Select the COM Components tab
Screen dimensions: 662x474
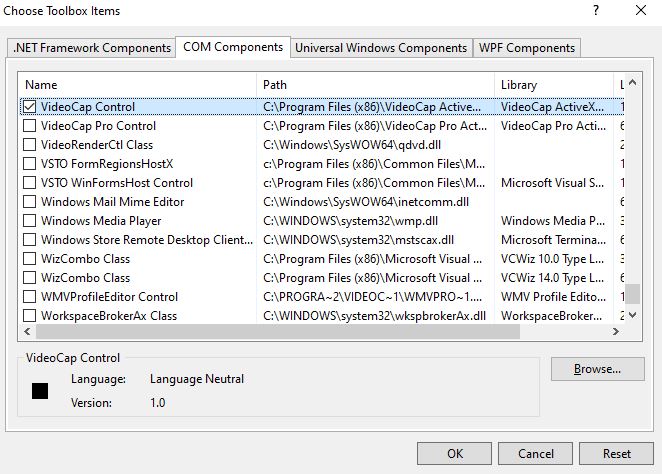[232, 47]
